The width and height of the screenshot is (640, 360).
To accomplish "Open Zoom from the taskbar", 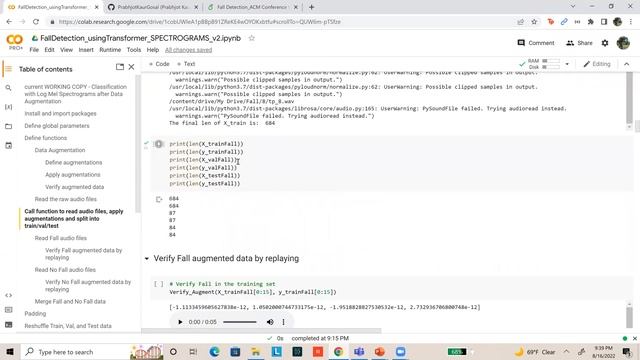I will [400, 352].
